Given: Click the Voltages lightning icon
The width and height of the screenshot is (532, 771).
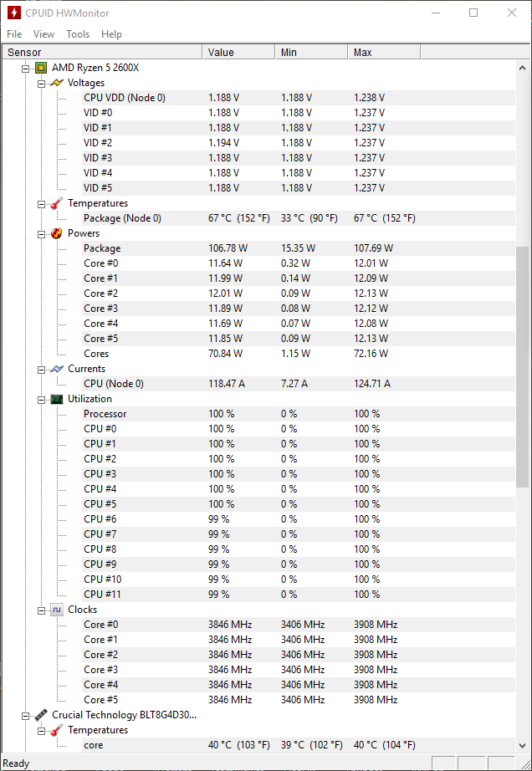Looking at the screenshot, I should (56, 83).
